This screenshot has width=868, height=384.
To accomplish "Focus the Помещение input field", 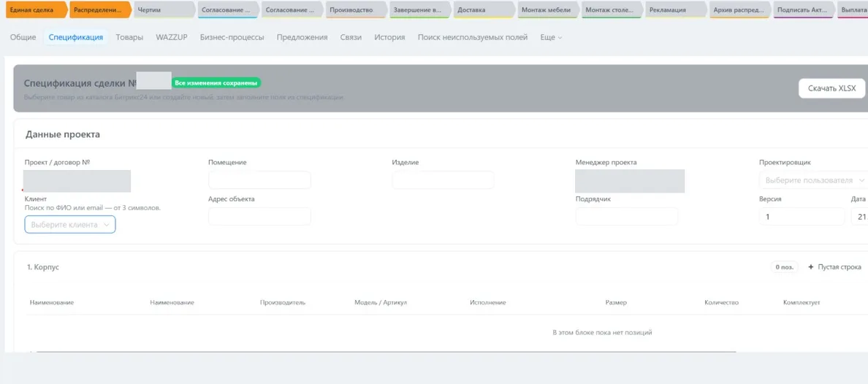I will click(x=259, y=180).
